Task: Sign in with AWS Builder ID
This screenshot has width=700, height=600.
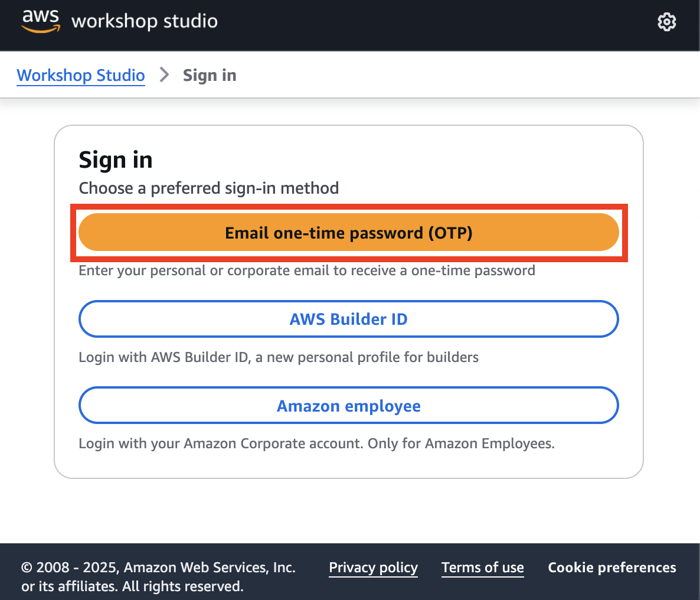Action: [348, 319]
